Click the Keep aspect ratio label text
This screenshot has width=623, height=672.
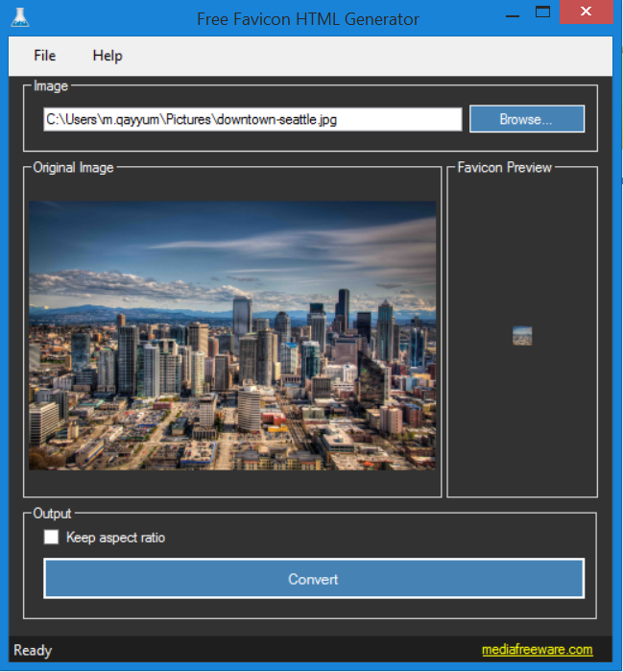tap(115, 538)
